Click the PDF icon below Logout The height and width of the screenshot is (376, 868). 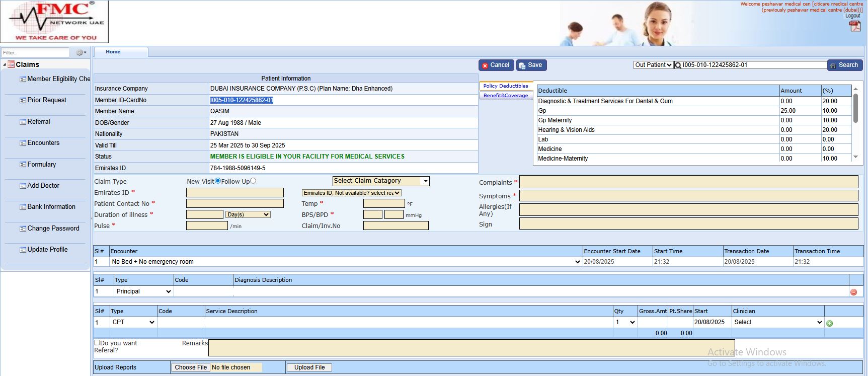point(855,26)
